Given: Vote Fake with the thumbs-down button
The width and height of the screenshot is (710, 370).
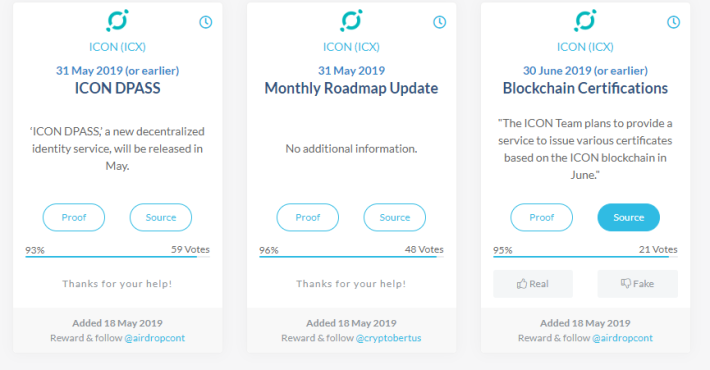Looking at the screenshot, I should 638,284.
